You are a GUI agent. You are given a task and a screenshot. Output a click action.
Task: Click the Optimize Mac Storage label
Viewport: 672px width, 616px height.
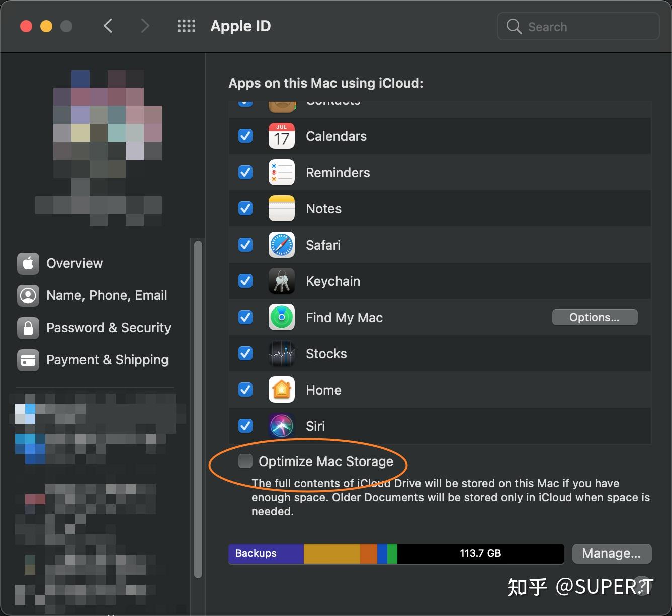pyautogui.click(x=326, y=461)
